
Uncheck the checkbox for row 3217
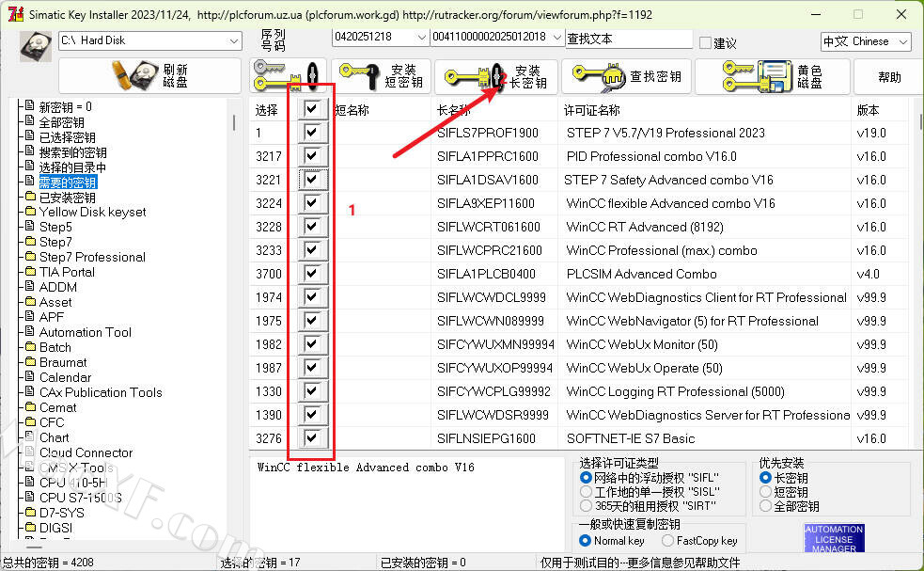[x=311, y=156]
